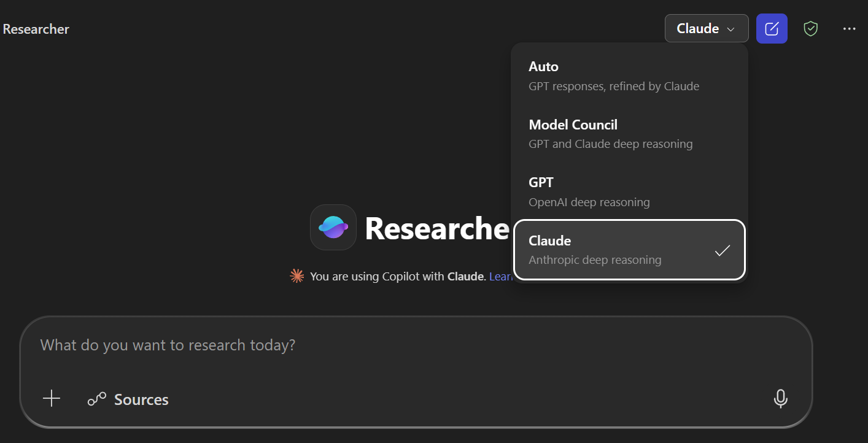Click the orange Copilot sun icon
Screen dimensions: 868x443
tap(296, 276)
